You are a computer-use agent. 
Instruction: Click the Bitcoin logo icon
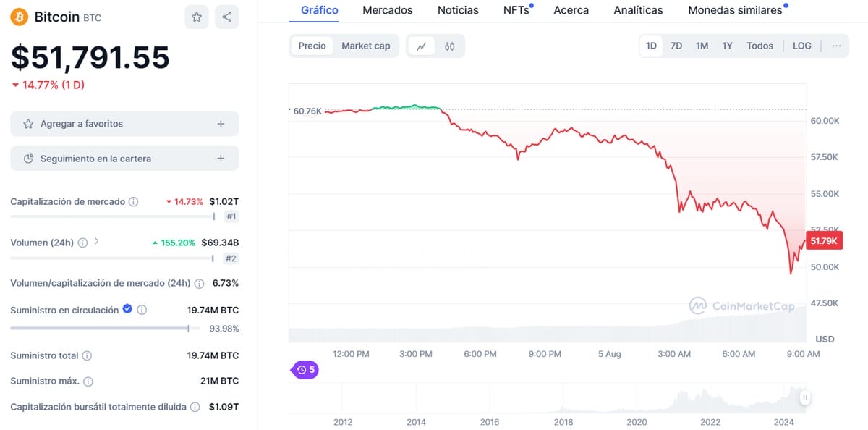pyautogui.click(x=19, y=16)
